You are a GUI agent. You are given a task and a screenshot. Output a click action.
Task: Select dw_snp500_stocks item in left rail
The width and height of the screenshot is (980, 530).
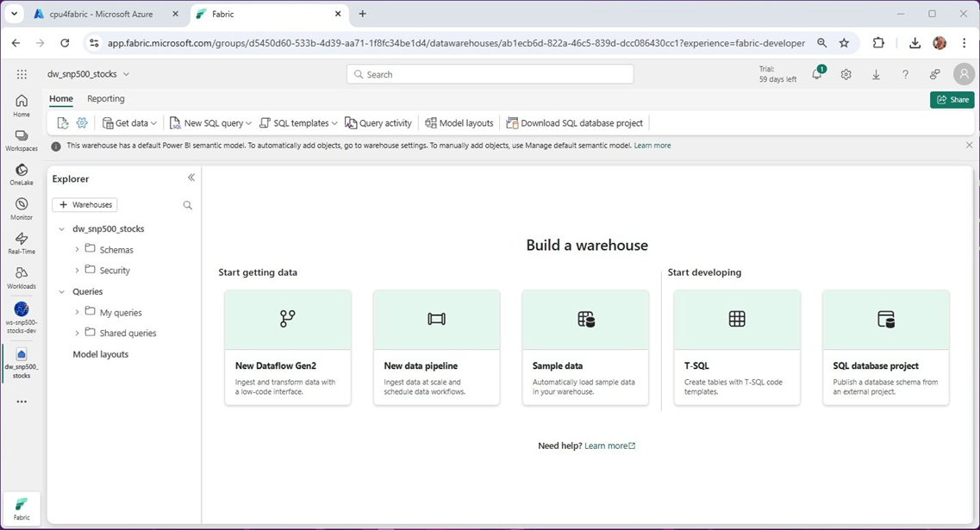tap(22, 363)
